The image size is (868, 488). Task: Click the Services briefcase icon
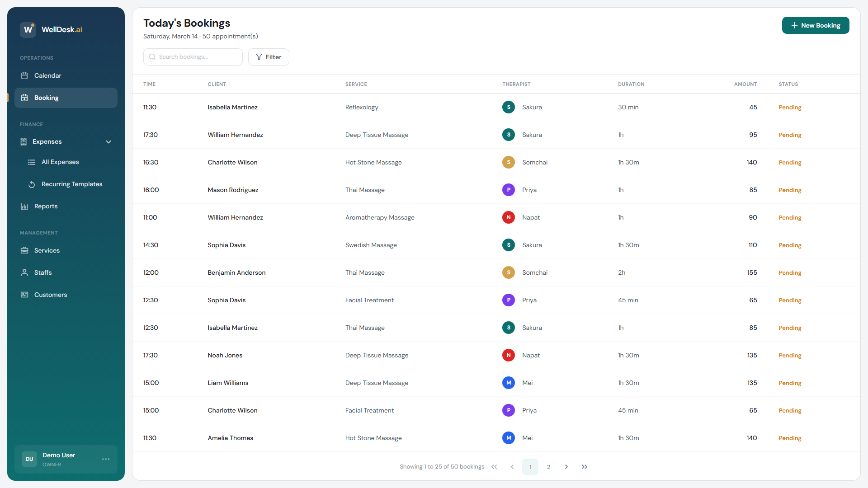coord(25,250)
